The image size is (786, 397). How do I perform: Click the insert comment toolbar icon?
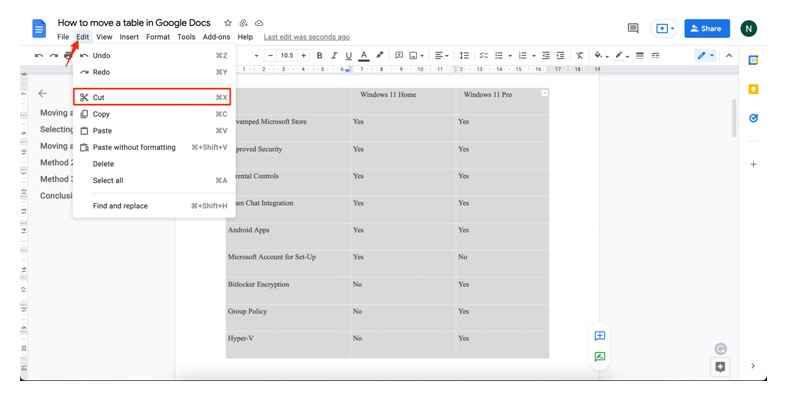[399, 55]
